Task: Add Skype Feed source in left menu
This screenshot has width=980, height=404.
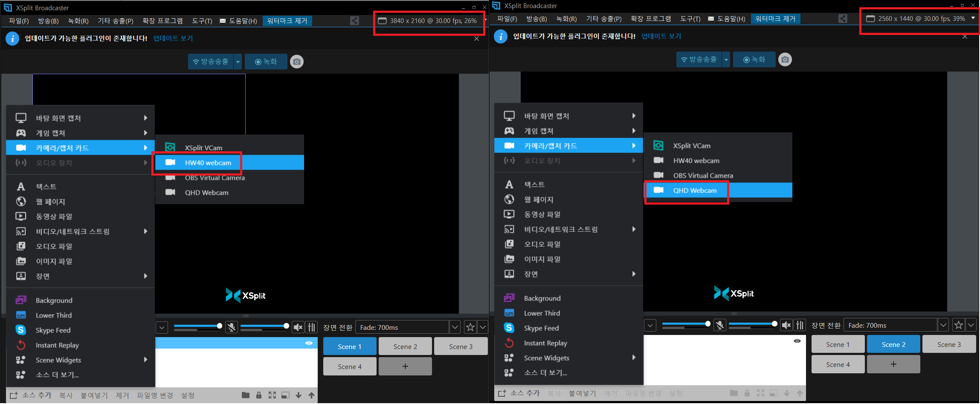Action: (x=81, y=330)
